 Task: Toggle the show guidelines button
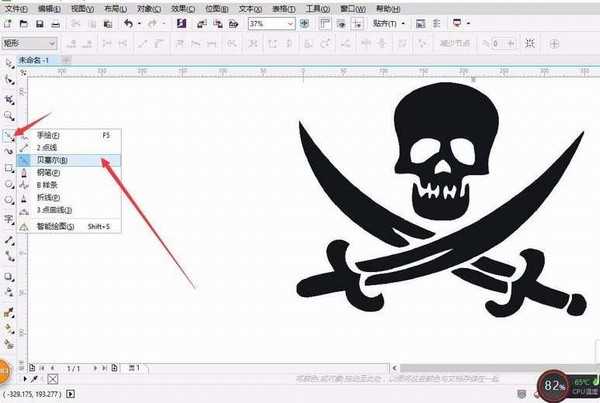[x=357, y=24]
